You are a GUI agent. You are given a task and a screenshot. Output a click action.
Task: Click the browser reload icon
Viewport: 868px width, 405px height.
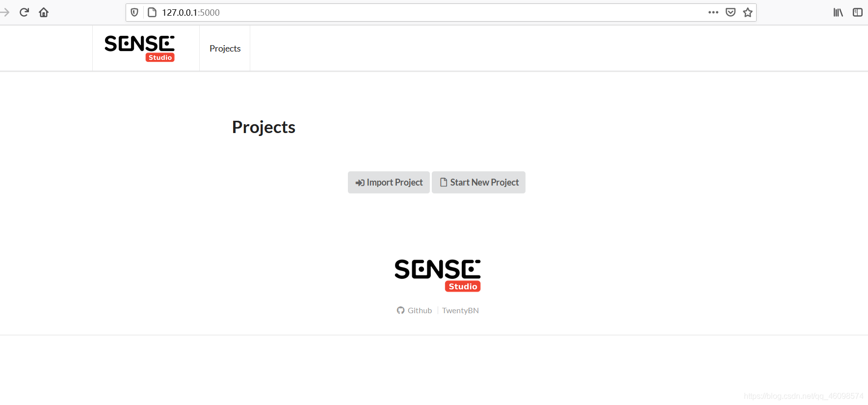click(x=24, y=12)
